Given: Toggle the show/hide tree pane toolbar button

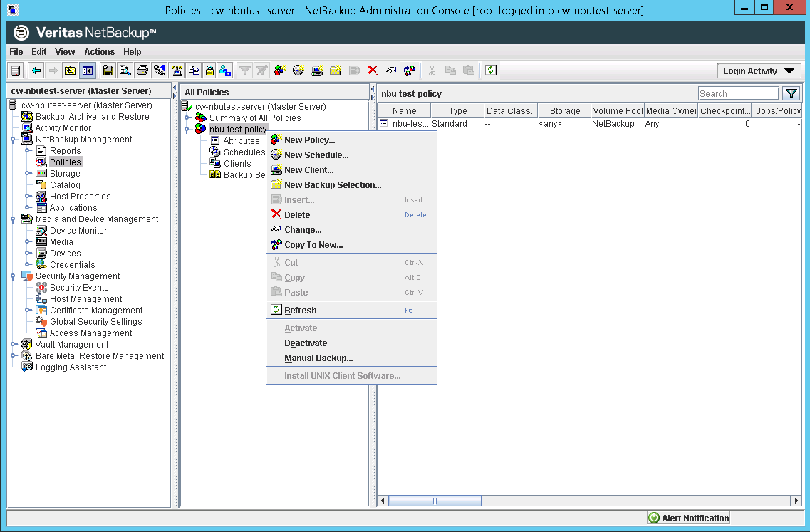Looking at the screenshot, I should [x=87, y=71].
